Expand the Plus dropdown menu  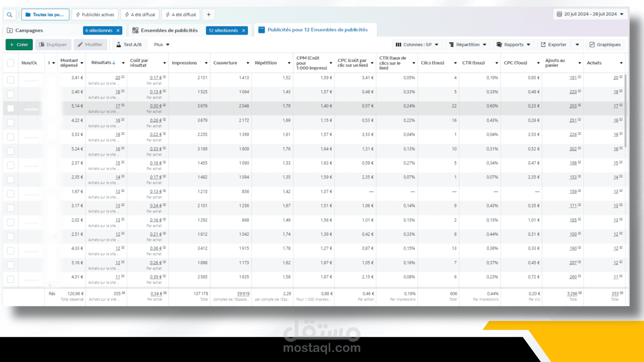[162, 45]
